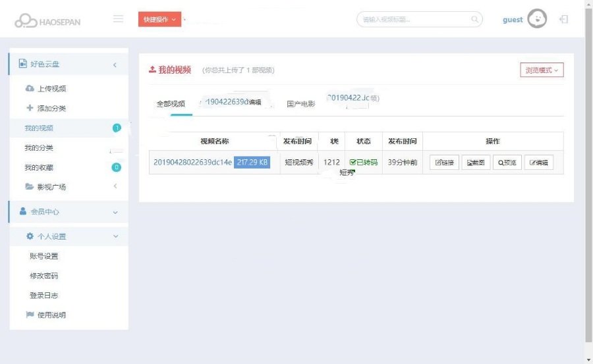593x364 pixels.
Task: Open the guest user name link
Action: point(513,20)
